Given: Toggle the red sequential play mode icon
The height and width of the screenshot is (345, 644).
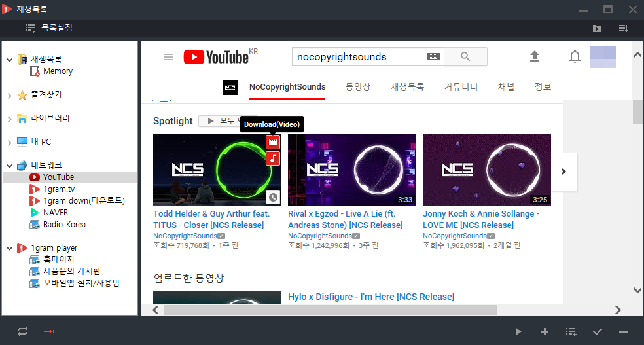Looking at the screenshot, I should tap(49, 331).
